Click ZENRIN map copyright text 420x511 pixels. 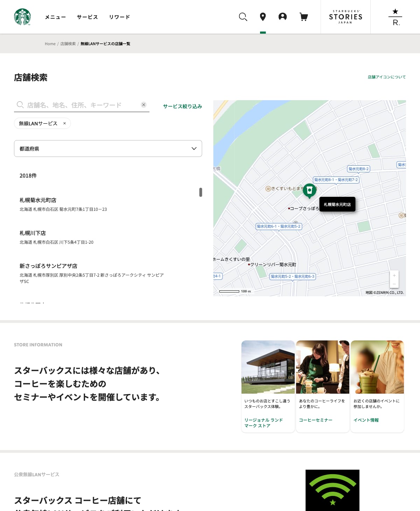[x=385, y=292]
